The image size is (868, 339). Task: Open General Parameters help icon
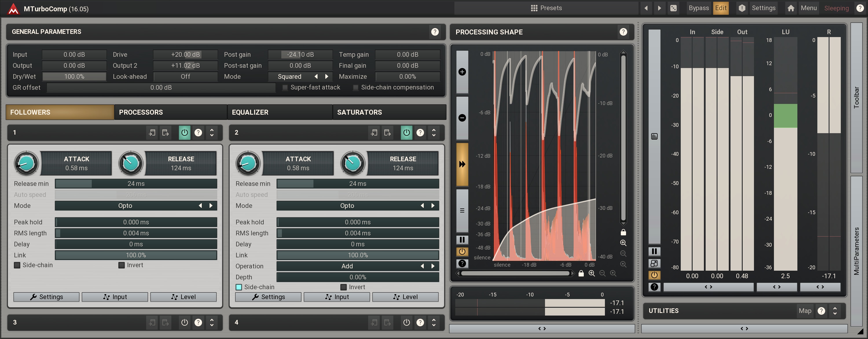(435, 32)
